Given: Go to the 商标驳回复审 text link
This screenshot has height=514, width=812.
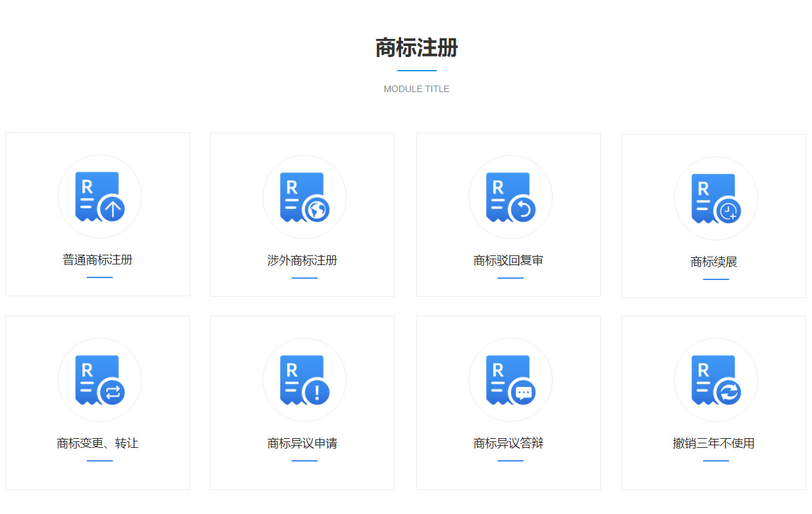Looking at the screenshot, I should coord(509,261).
